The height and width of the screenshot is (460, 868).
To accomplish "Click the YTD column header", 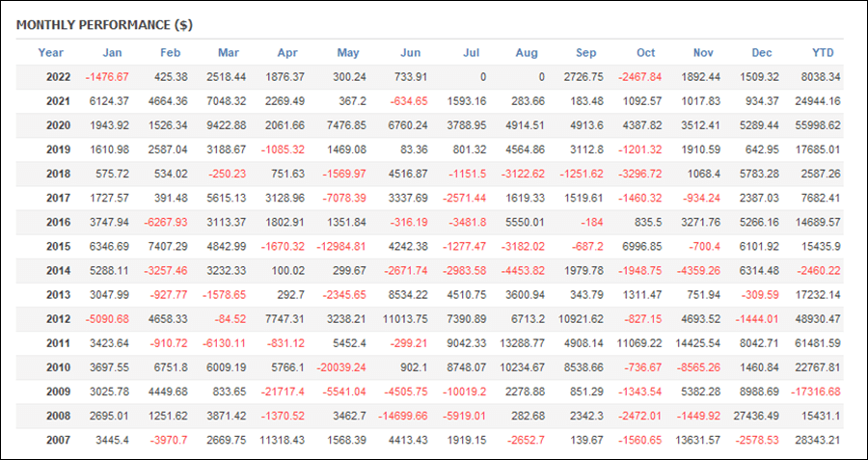I will [824, 53].
